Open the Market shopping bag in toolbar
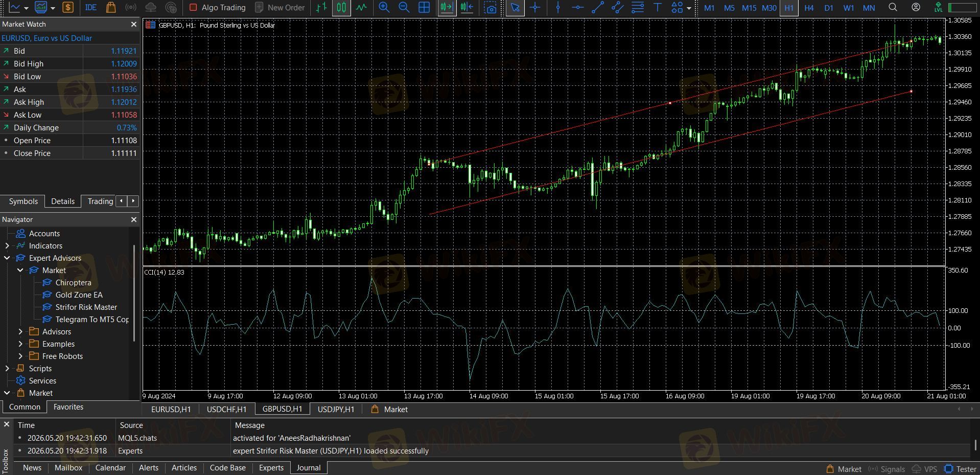980x475 pixels. 111,8
